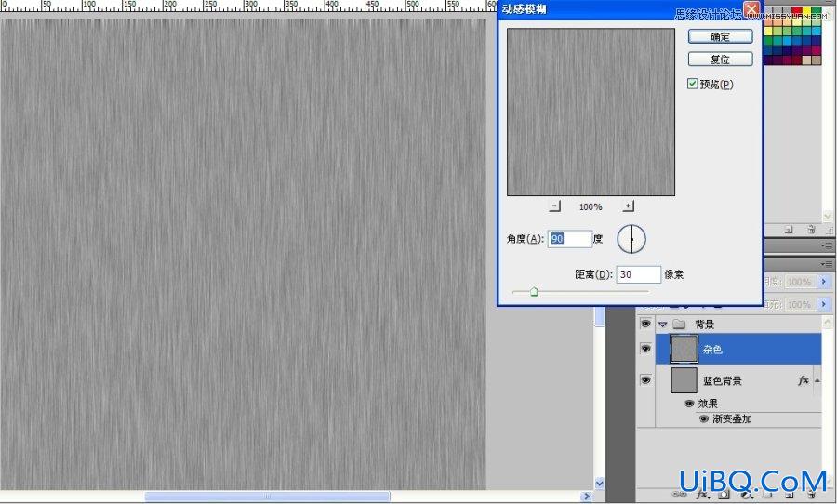
Task: Click the 复位 reset button
Action: click(720, 59)
